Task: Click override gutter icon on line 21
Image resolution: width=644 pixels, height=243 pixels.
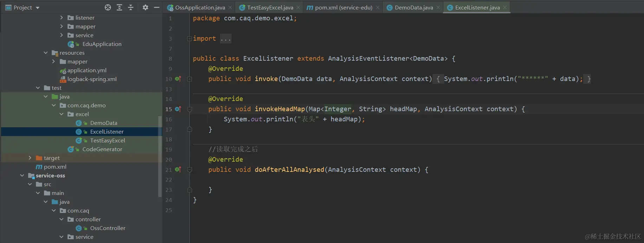Action: 178,170
